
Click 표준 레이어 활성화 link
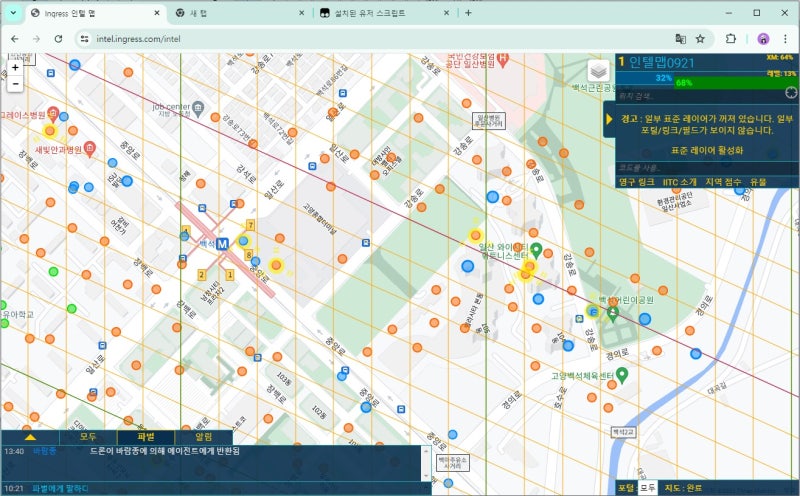707,150
